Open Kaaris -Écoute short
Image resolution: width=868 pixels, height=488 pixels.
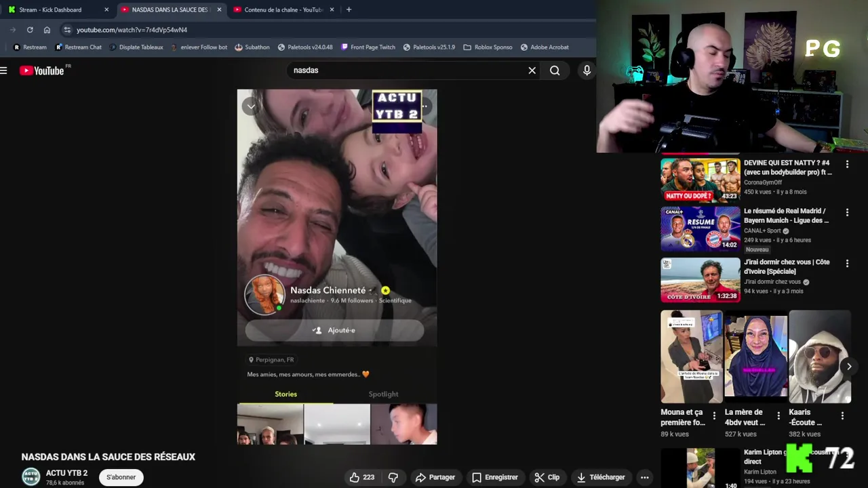point(820,357)
